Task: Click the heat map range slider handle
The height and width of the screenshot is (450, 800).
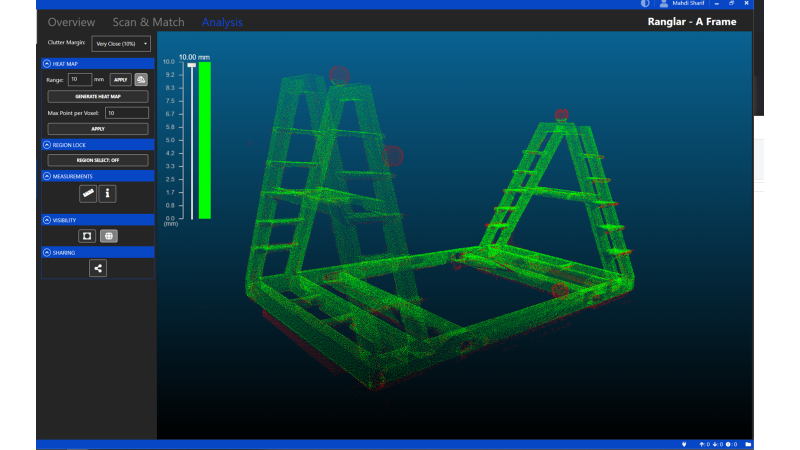Action: 191,65
